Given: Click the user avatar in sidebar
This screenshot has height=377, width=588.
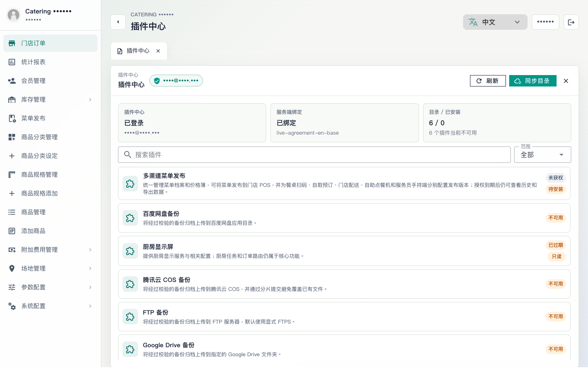Looking at the screenshot, I should pyautogui.click(x=13, y=15).
